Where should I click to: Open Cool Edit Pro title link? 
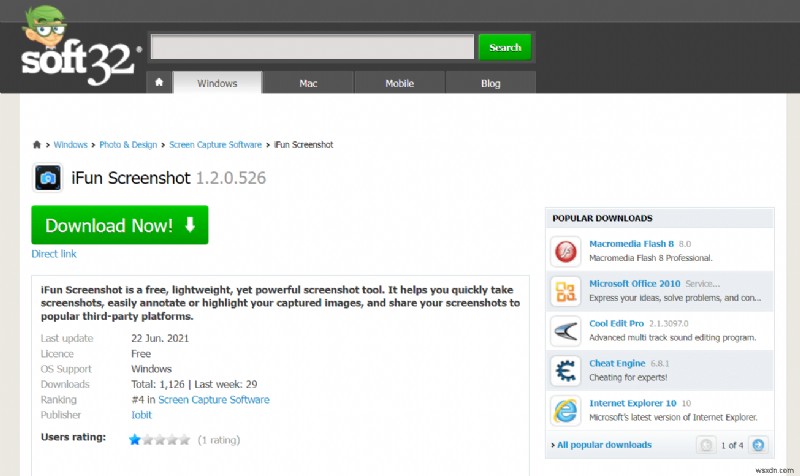click(616, 323)
